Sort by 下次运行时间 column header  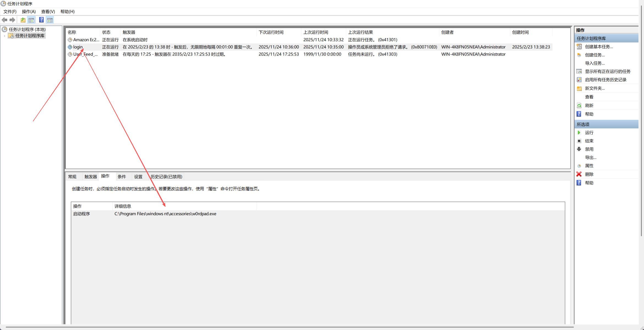click(271, 32)
